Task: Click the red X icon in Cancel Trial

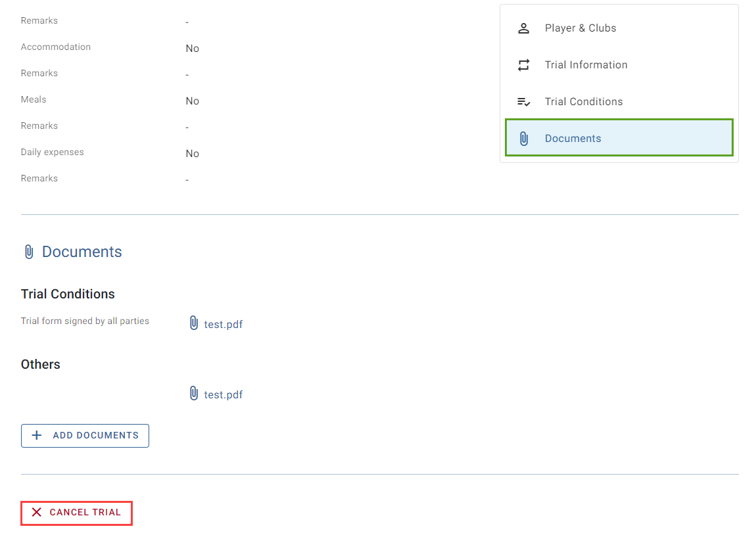Action: 37,513
